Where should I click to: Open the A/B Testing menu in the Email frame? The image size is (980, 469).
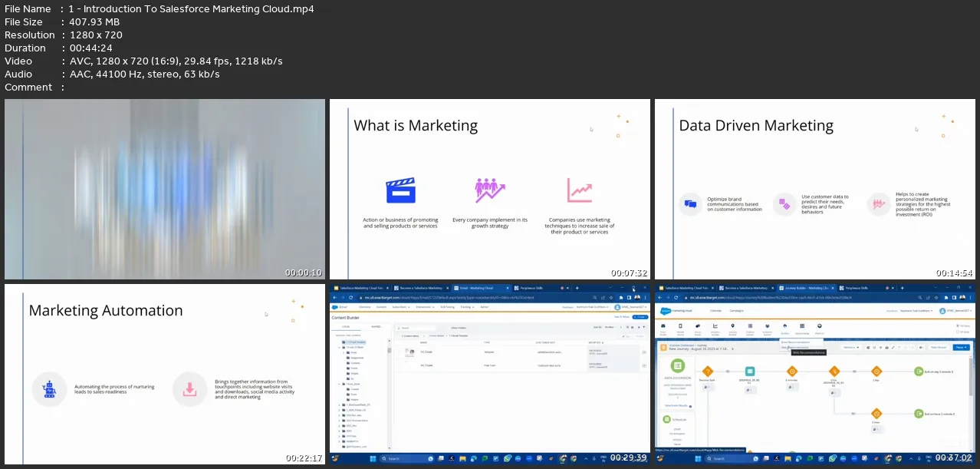click(x=448, y=307)
